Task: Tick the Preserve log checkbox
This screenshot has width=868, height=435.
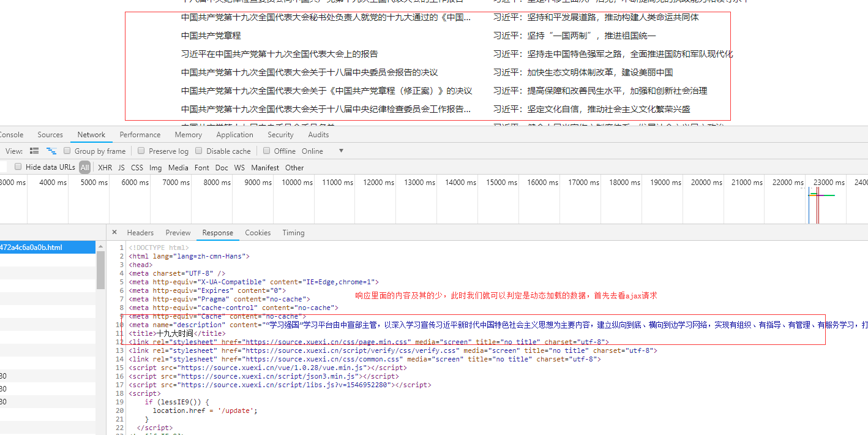Action: [x=141, y=151]
